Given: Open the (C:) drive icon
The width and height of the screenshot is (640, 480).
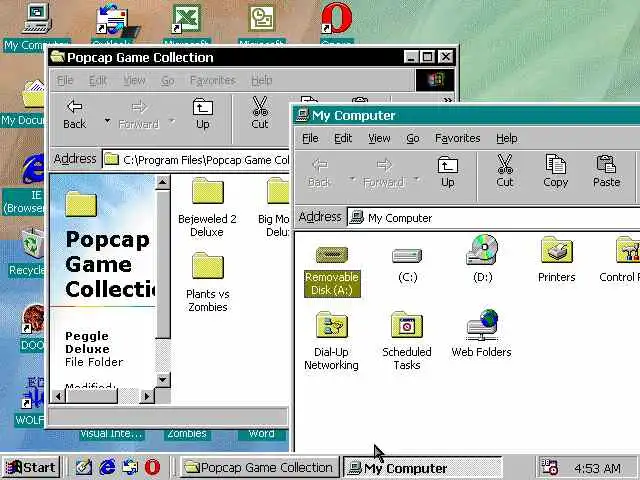Looking at the screenshot, I should point(407,265).
